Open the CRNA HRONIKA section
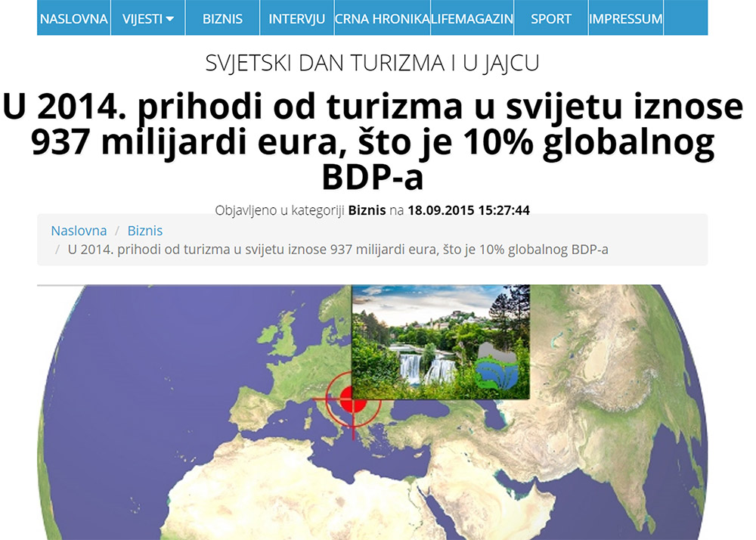The height and width of the screenshot is (540, 756). point(383,18)
